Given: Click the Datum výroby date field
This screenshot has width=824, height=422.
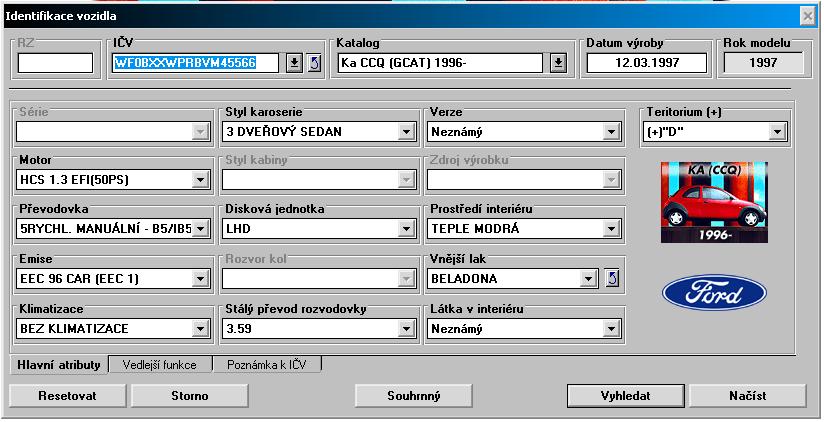Looking at the screenshot, I should [x=646, y=63].
